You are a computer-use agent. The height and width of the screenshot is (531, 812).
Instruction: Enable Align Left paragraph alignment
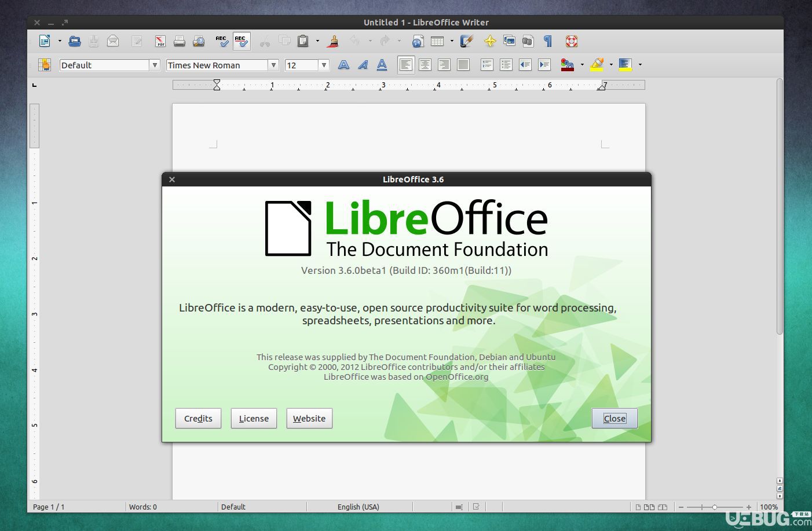(x=406, y=65)
